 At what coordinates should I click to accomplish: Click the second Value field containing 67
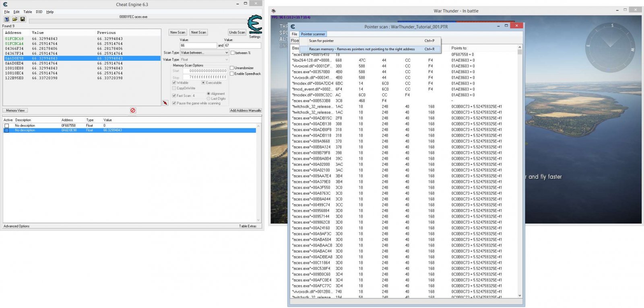click(242, 45)
